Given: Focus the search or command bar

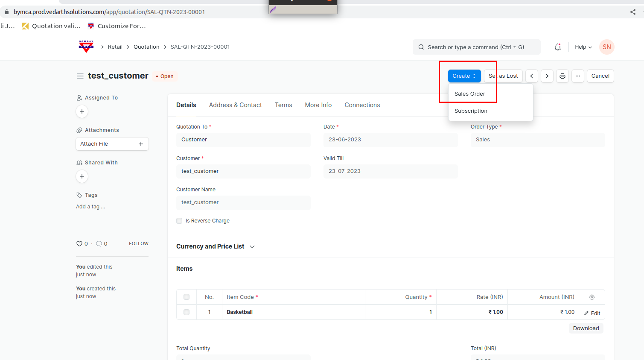Looking at the screenshot, I should click(476, 47).
